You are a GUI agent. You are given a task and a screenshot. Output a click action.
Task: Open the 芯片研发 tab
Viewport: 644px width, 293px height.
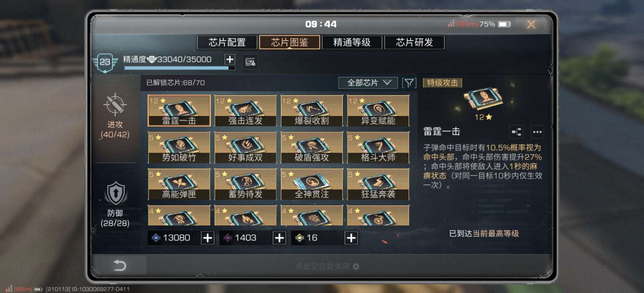(414, 42)
